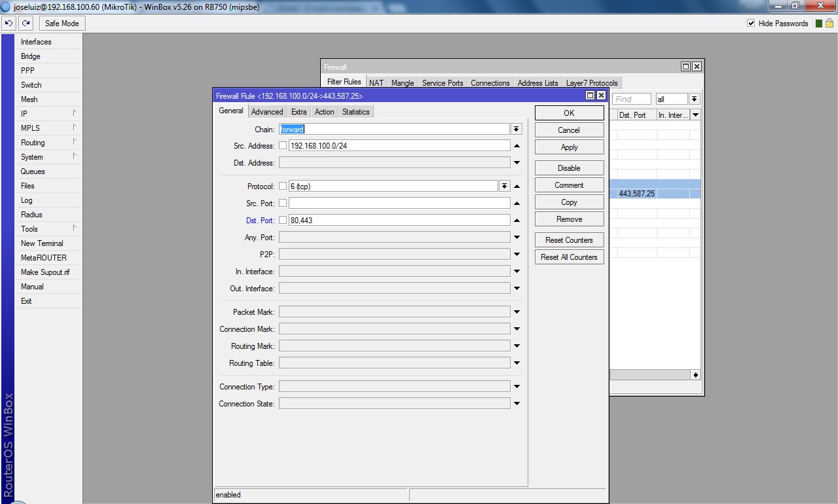Expand the In. Interface field
Screen dimensions: 838x504
point(517,272)
